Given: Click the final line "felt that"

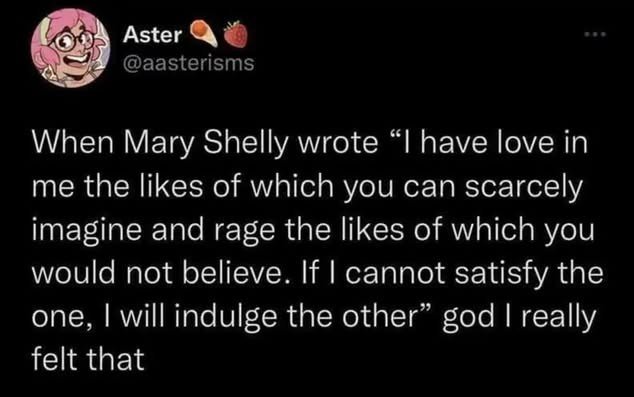Looking at the screenshot, I should 88,359.
